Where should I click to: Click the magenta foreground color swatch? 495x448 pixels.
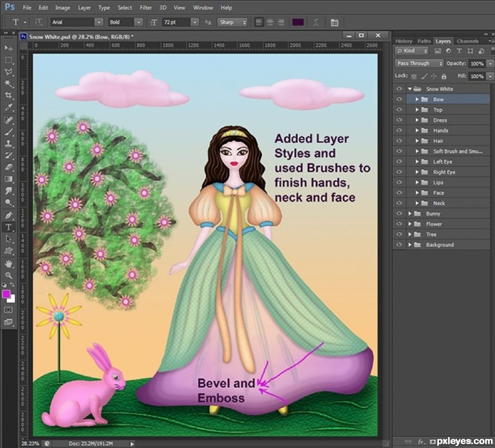coord(6,294)
